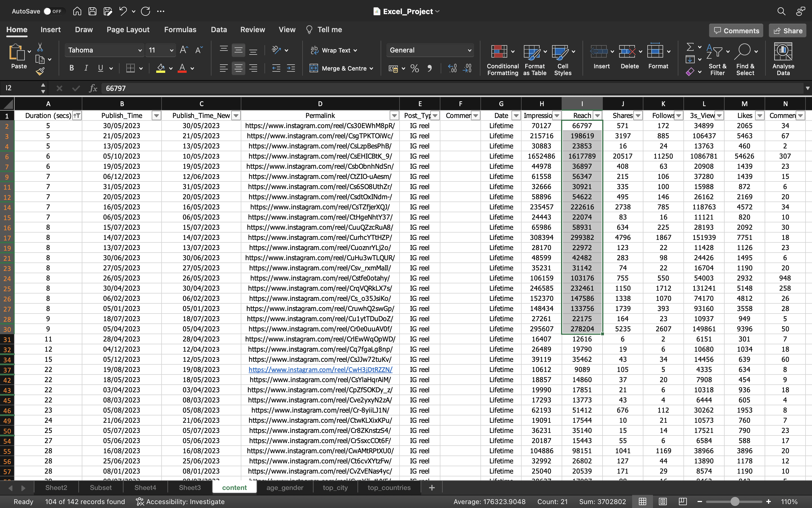The width and height of the screenshot is (812, 508).
Task: Click the Decrease Indent icon
Action: tap(276, 69)
